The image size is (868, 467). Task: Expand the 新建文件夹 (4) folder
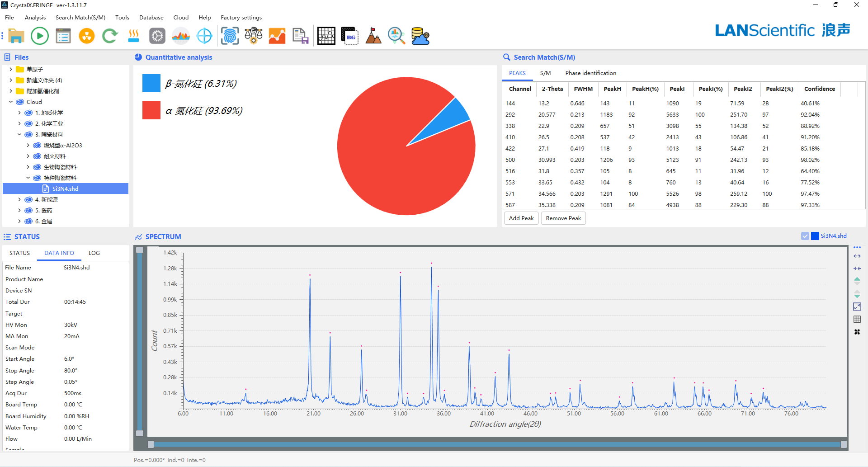click(11, 80)
